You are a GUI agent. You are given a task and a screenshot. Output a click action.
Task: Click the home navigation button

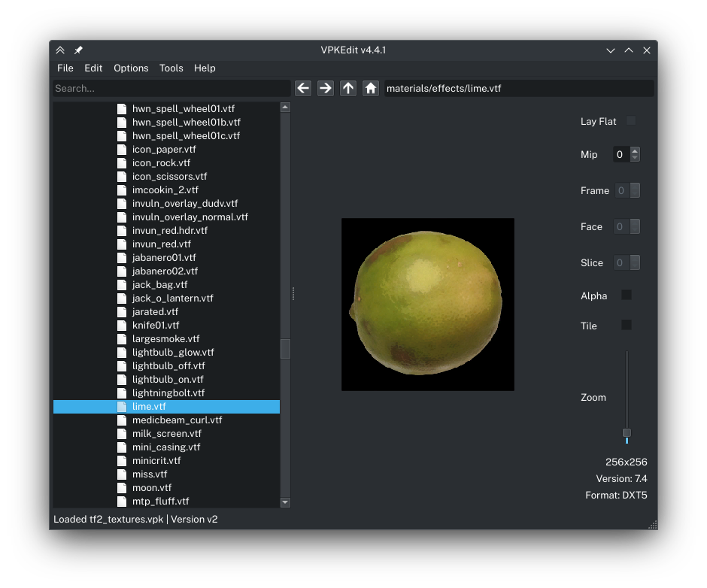pos(371,88)
